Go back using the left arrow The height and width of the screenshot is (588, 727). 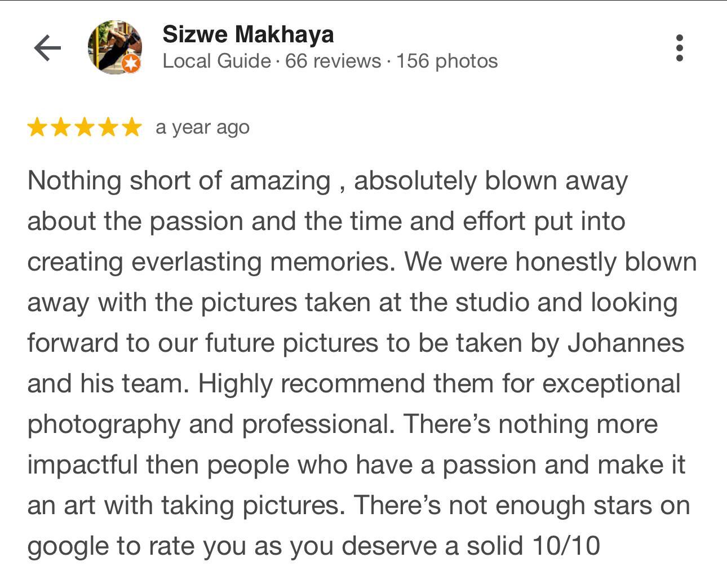point(47,48)
